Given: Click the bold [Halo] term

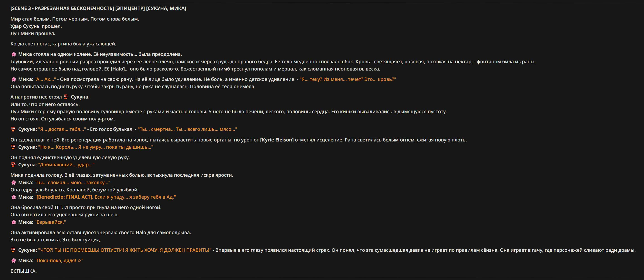Looking at the screenshot, I should 118,69.
